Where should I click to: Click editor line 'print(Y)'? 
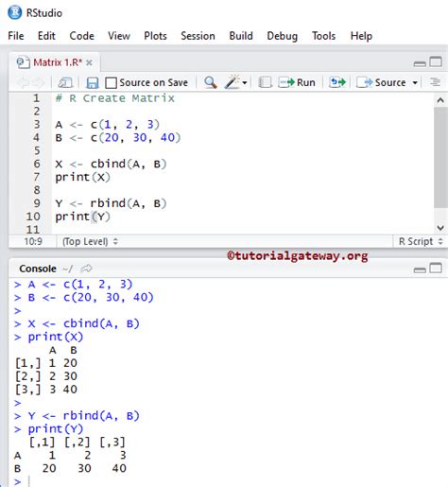click(x=82, y=217)
